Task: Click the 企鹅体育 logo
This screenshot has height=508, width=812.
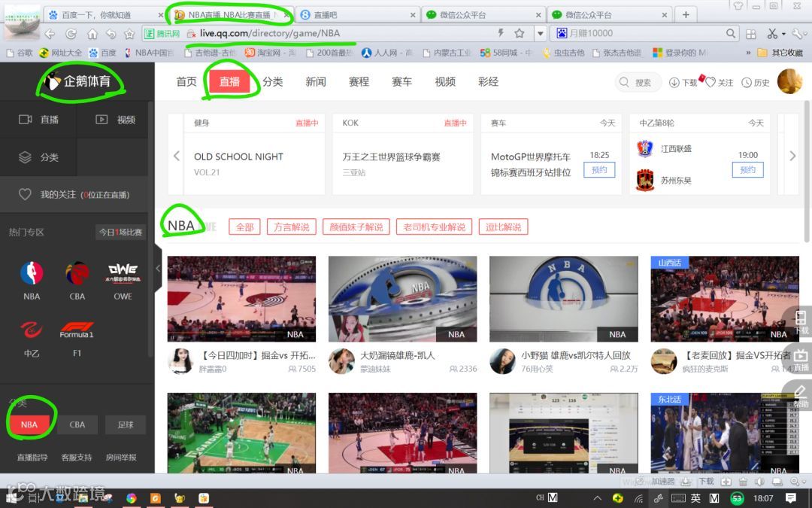Action: (x=78, y=81)
